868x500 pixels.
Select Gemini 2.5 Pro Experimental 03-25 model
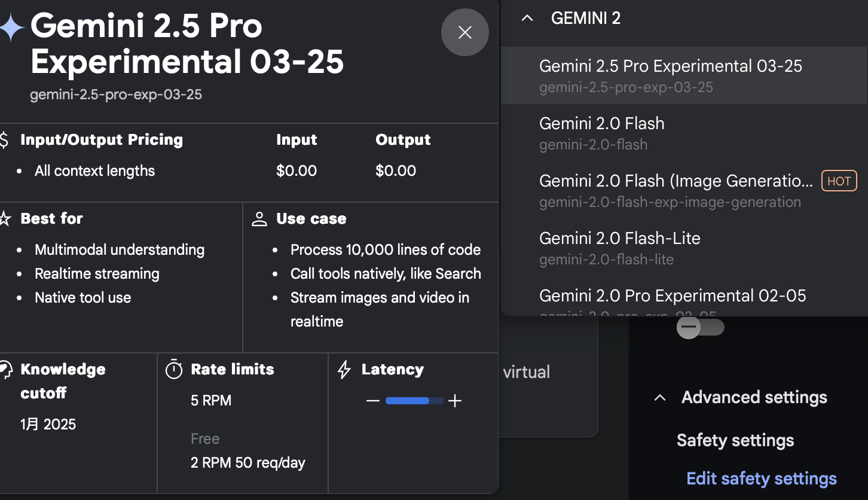tap(684, 75)
